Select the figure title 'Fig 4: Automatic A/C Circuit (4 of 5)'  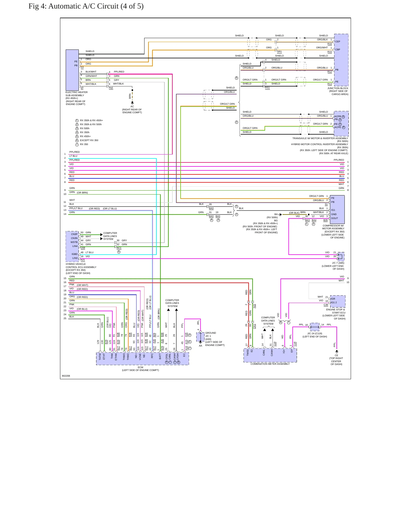[86, 6]
